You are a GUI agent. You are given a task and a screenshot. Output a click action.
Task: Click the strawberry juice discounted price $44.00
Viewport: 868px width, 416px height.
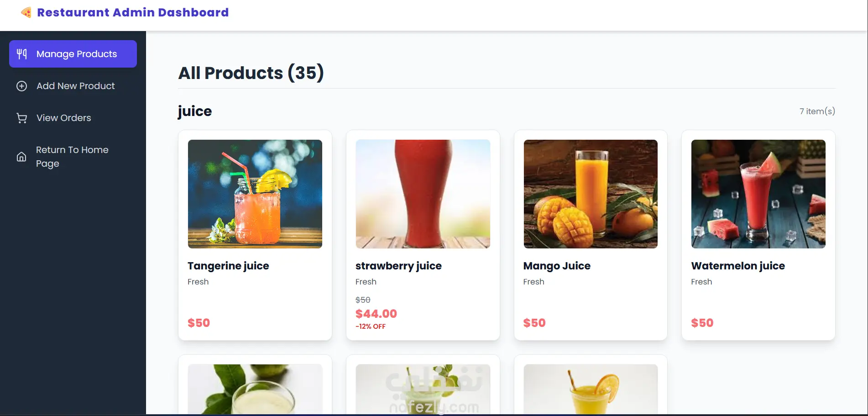376,314
